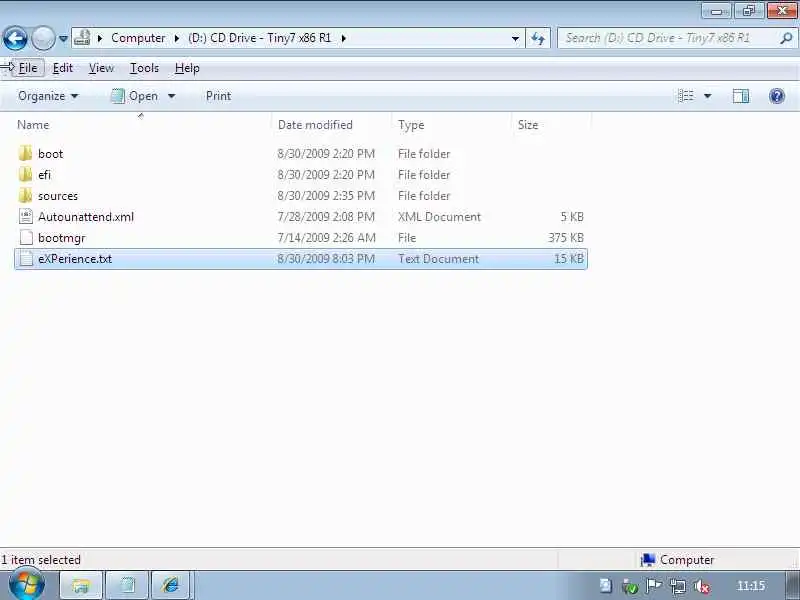800x600 pixels.
Task: Sort by Date modified column header
Action: coord(331,124)
